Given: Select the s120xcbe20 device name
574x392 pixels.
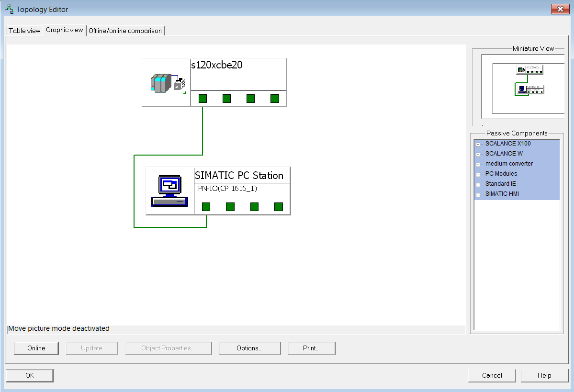Looking at the screenshot, I should tap(217, 65).
